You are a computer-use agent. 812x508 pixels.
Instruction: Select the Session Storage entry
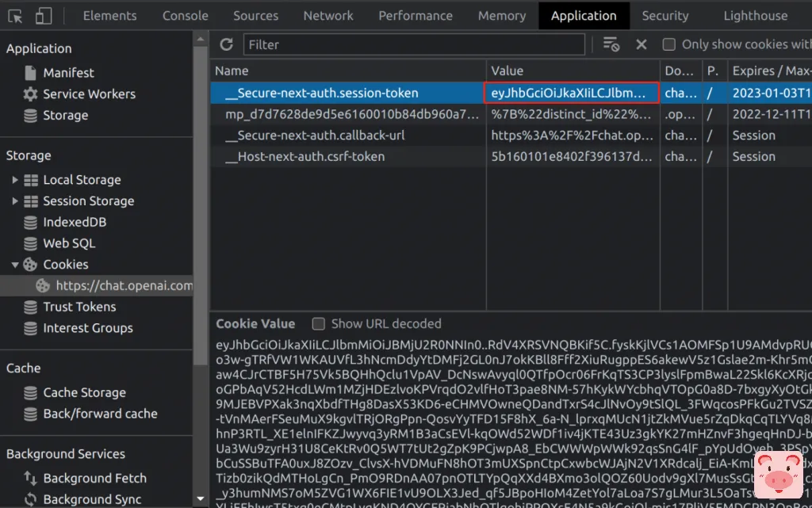[89, 201]
